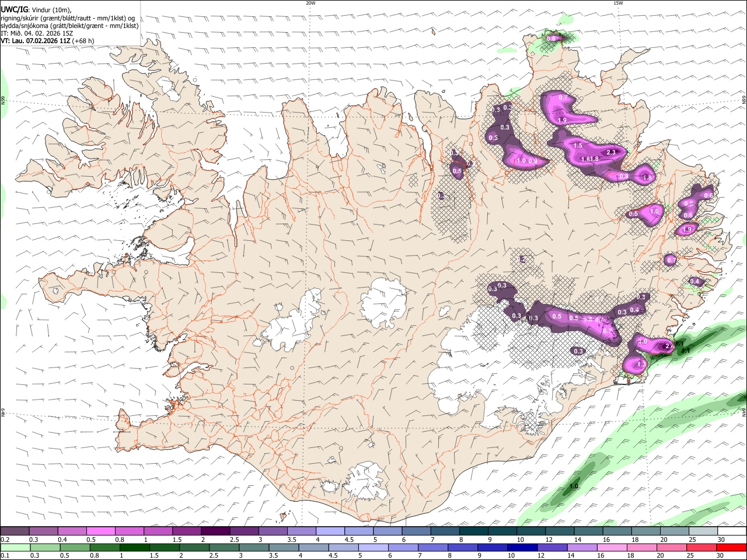Click the 2.3 snowfall value on map
This screenshot has width=747, height=560.
click(x=612, y=152)
